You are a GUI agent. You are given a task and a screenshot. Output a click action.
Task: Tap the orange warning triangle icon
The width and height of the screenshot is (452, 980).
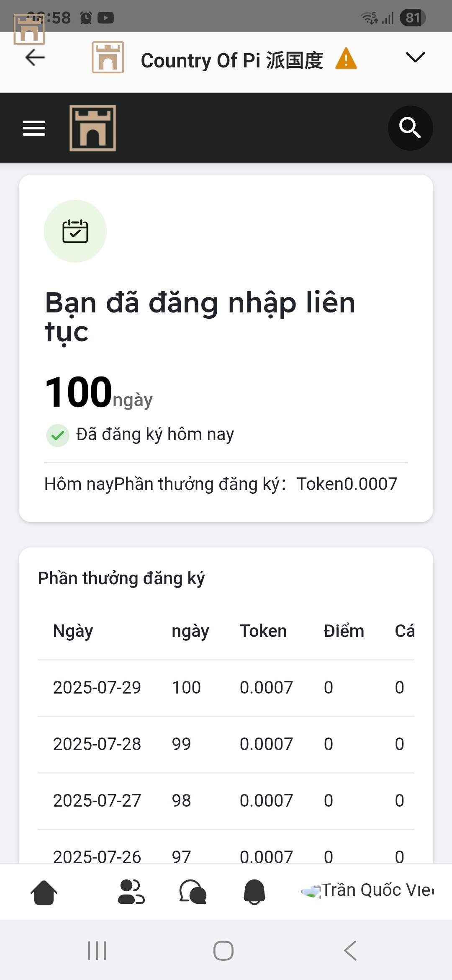[x=346, y=59]
